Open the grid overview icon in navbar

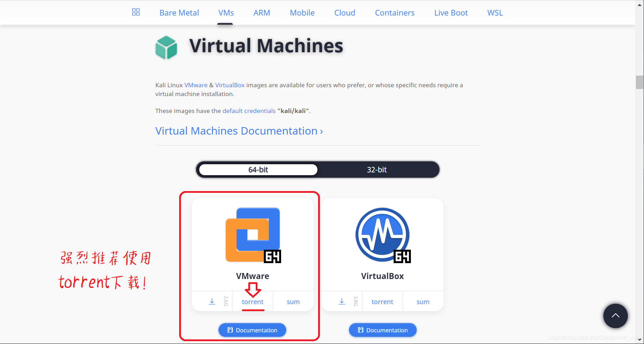click(136, 12)
